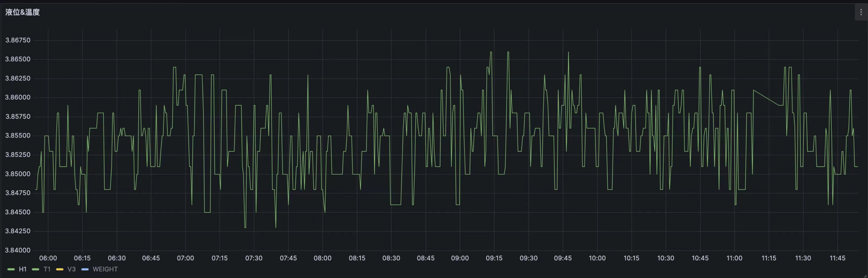Open the panel menu three-dot icon
Screen dimensions: 868x278
pos(861,13)
